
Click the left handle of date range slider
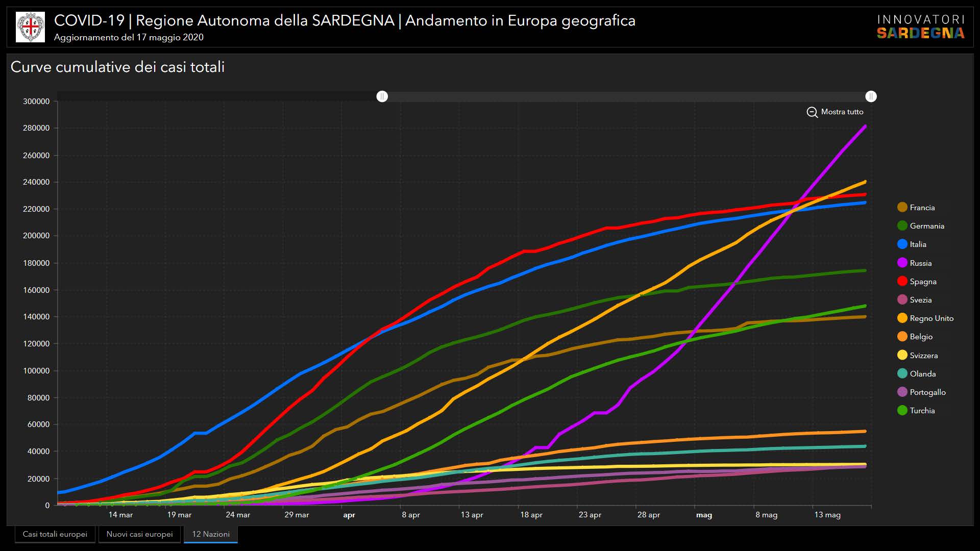click(x=382, y=96)
